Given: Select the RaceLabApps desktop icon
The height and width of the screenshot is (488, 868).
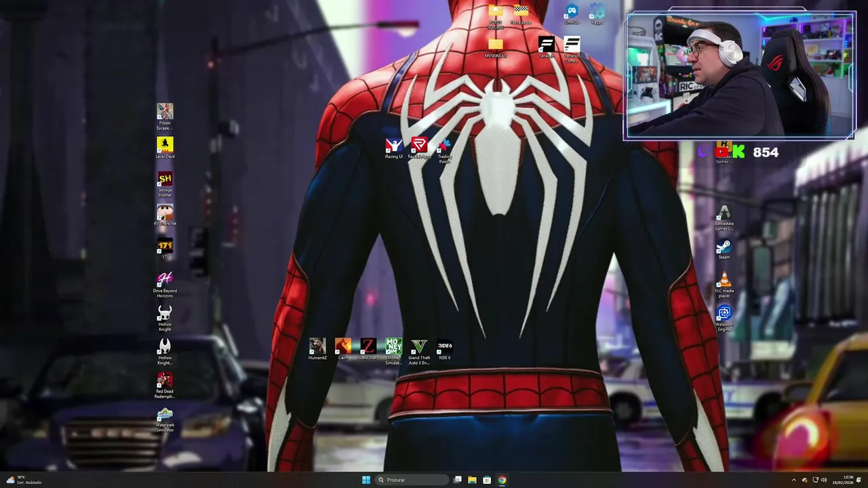Looking at the screenshot, I should pyautogui.click(x=419, y=149).
